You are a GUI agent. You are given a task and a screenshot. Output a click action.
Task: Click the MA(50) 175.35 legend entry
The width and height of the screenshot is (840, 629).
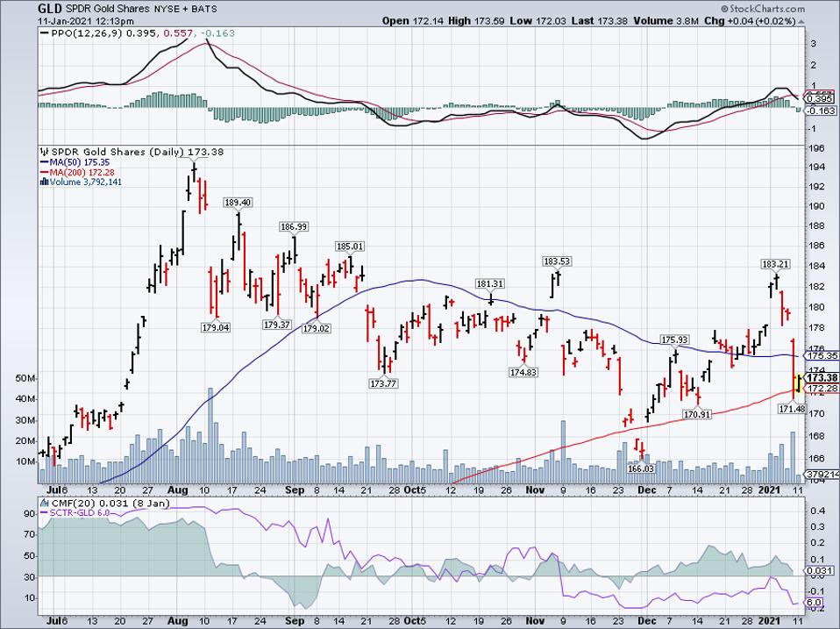coord(75,162)
